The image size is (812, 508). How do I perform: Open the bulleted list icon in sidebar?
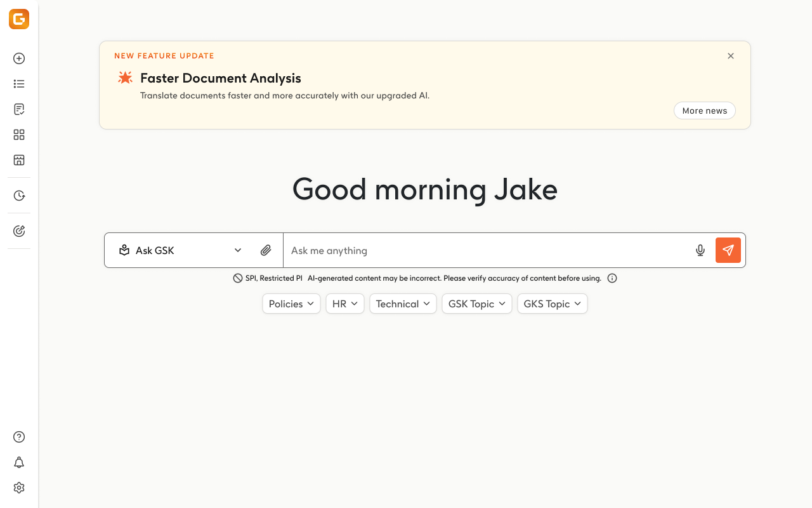[x=19, y=84]
